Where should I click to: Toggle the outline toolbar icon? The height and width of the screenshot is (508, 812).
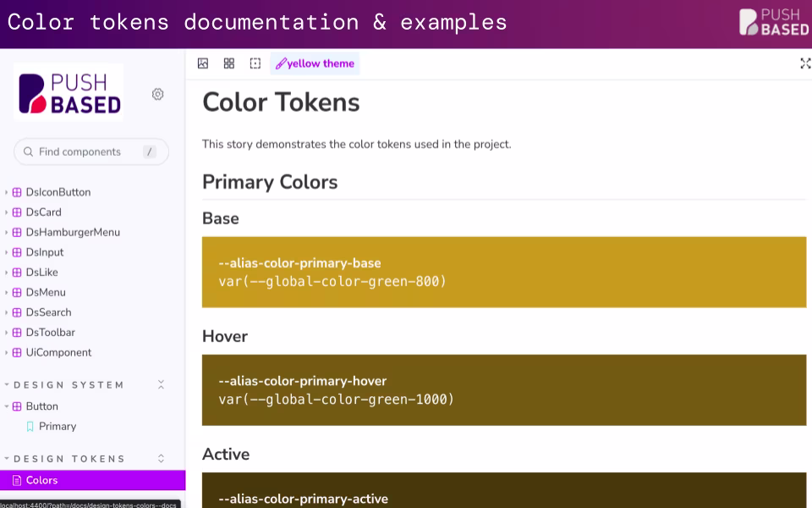tap(255, 63)
